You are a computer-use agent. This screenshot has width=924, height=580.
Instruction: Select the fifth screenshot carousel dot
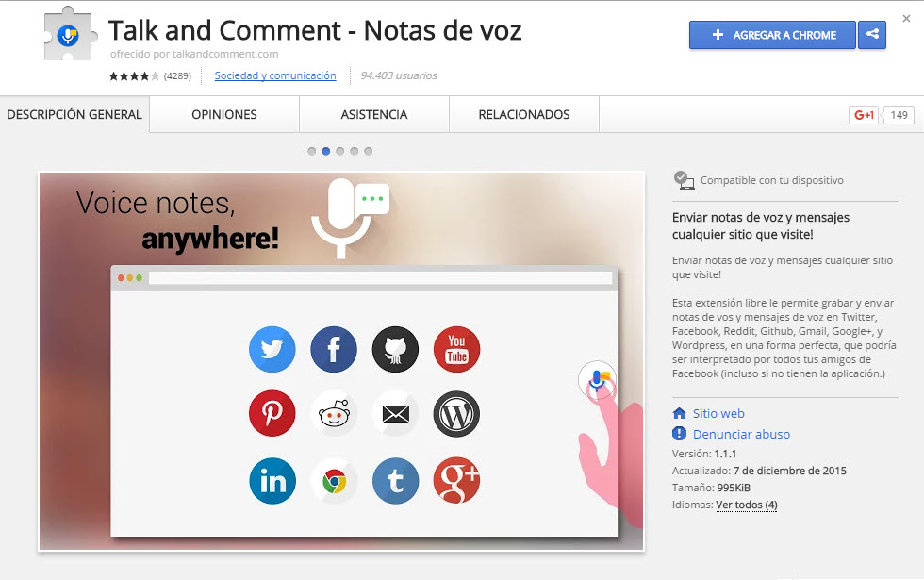369,152
